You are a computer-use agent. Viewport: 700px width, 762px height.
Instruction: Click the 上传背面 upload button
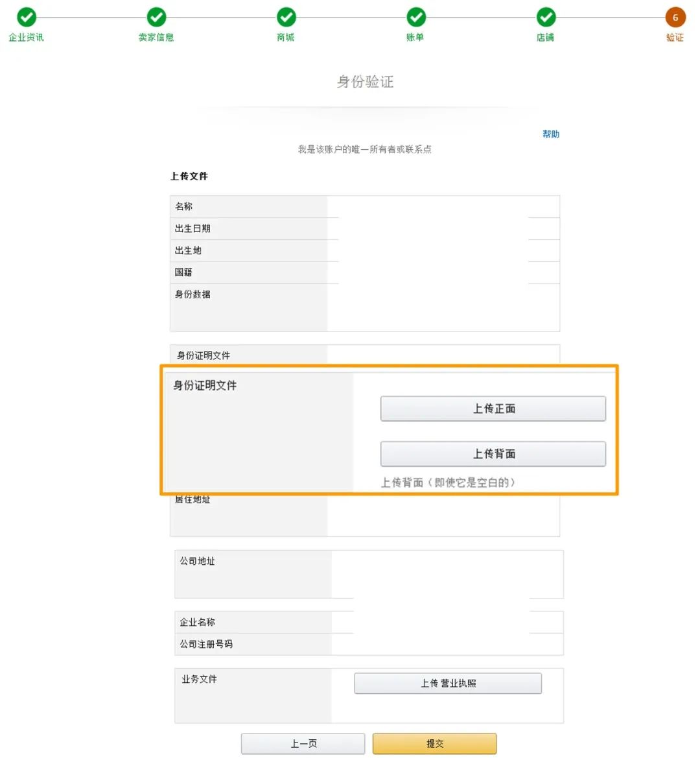pyautogui.click(x=493, y=454)
